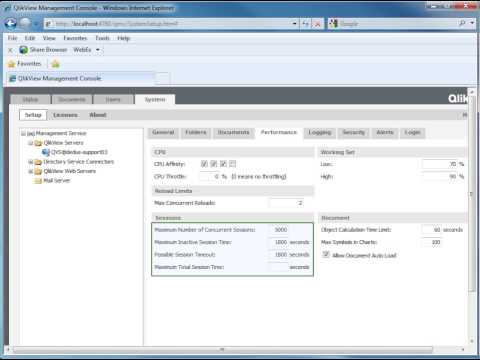Click the red Stop loading icon

pyautogui.click(x=318, y=24)
